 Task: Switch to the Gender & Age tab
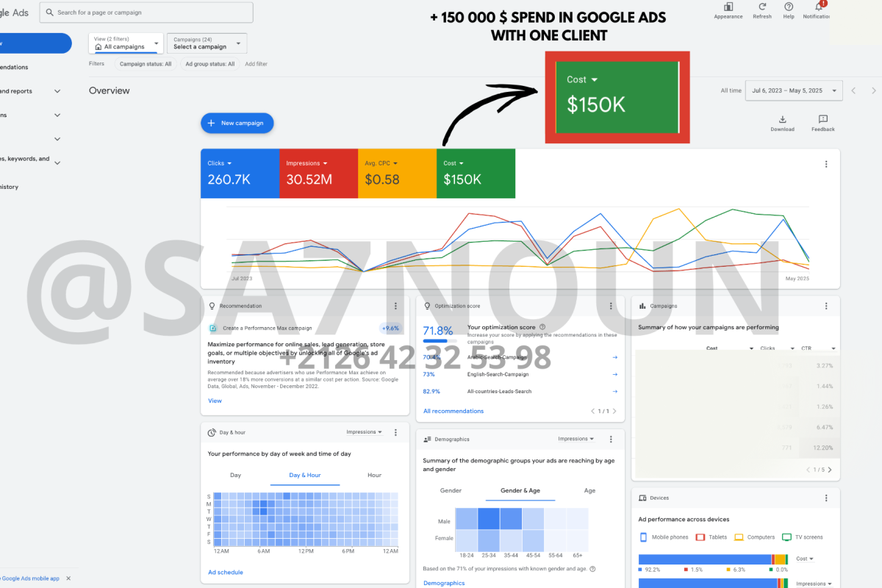point(520,490)
